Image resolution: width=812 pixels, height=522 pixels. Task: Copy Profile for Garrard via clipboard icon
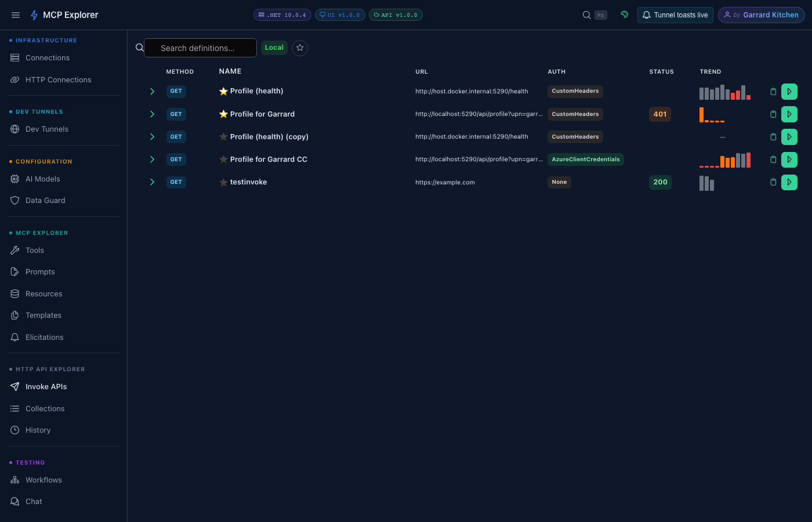pos(773,114)
